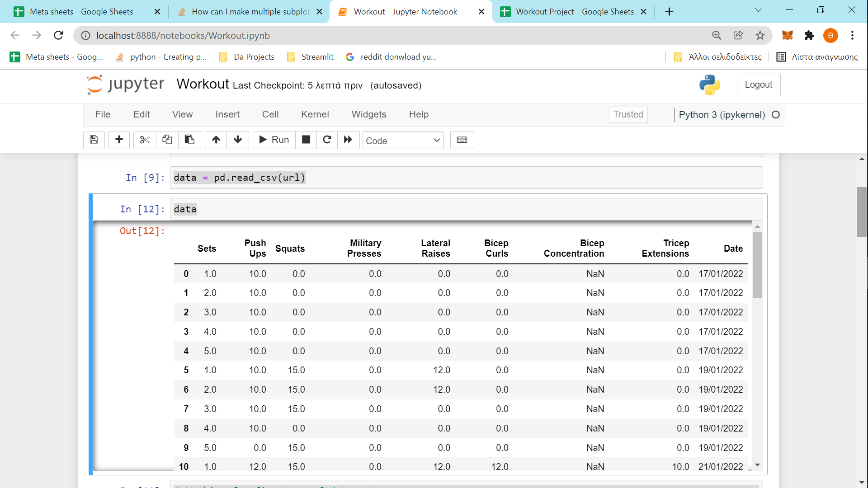868x488 pixels.
Task: Move selected cell down arrow
Action: pyautogui.click(x=238, y=140)
